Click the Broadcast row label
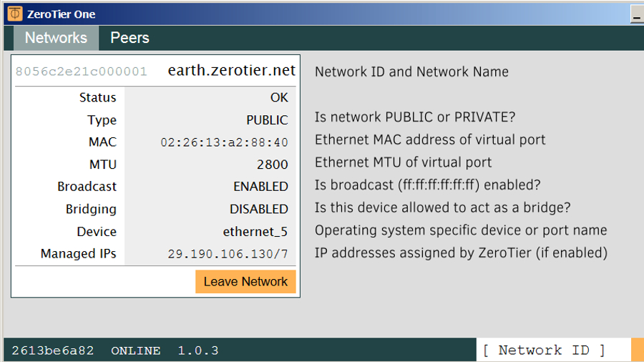This screenshot has width=644, height=362. [87, 187]
